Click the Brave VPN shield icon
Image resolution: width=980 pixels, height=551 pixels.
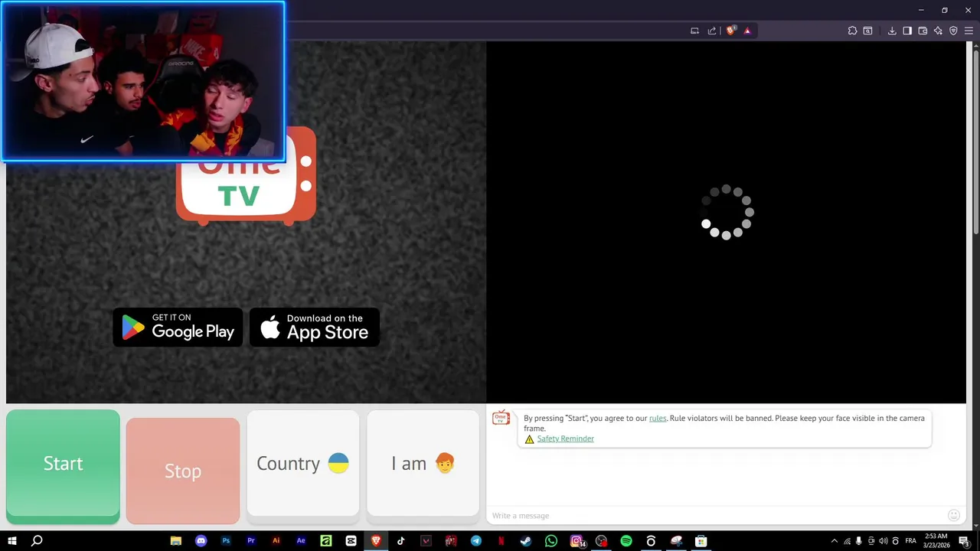tap(953, 31)
